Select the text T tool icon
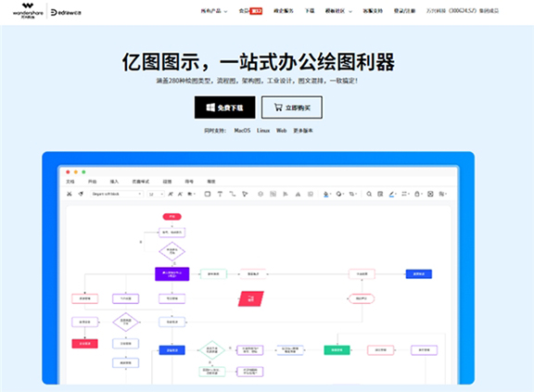 pyautogui.click(x=220, y=194)
